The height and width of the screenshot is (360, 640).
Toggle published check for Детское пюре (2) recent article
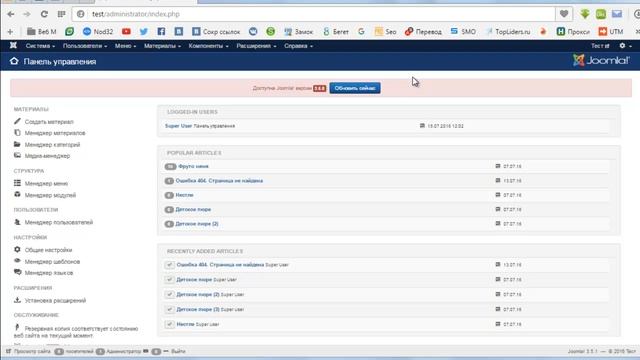169,294
